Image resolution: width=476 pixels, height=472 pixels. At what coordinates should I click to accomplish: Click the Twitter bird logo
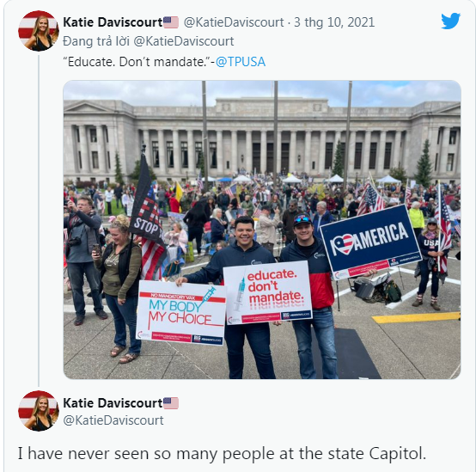pos(450,21)
